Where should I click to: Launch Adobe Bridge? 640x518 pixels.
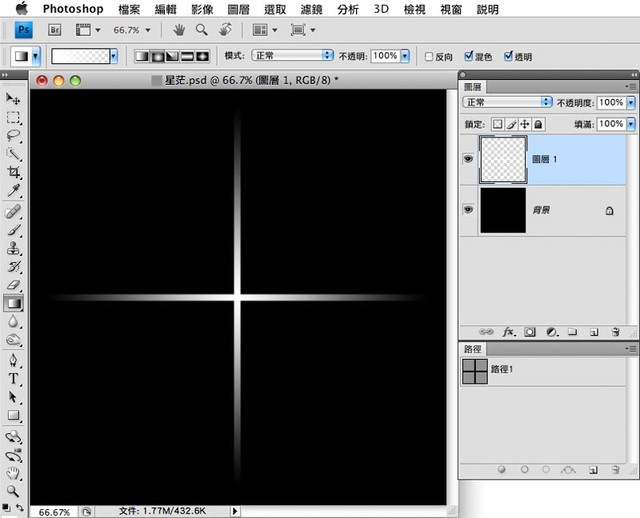[55, 30]
